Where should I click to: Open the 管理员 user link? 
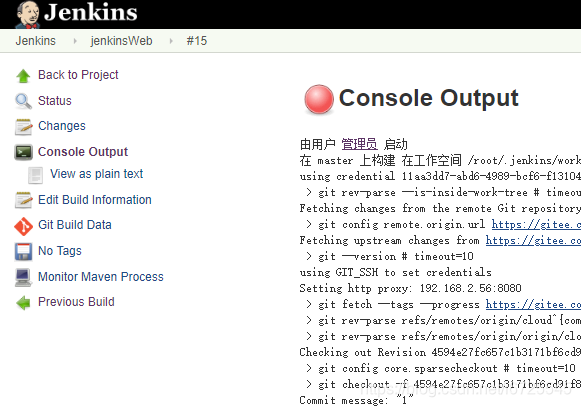tap(359, 144)
